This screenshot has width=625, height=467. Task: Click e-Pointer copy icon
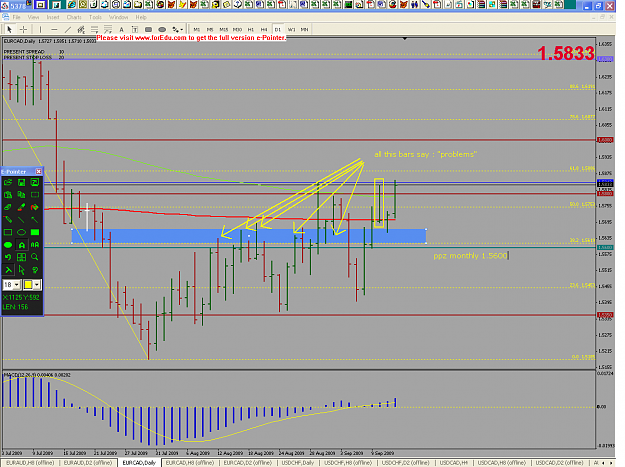pyautogui.click(x=22, y=195)
